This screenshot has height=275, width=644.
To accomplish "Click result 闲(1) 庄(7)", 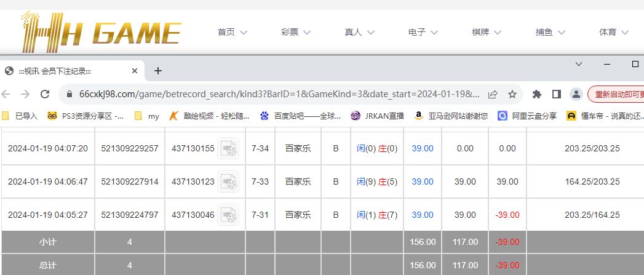I will (377, 215).
